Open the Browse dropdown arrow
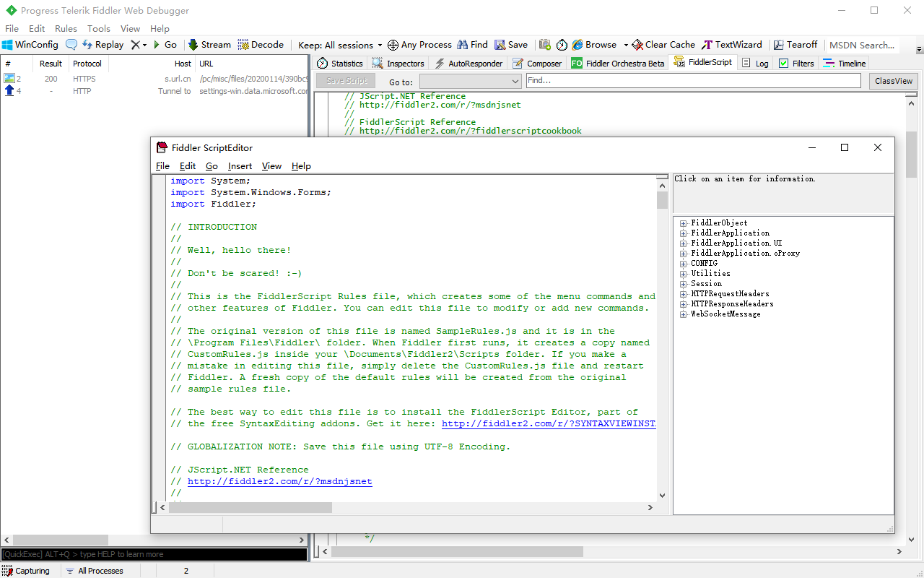 point(626,45)
